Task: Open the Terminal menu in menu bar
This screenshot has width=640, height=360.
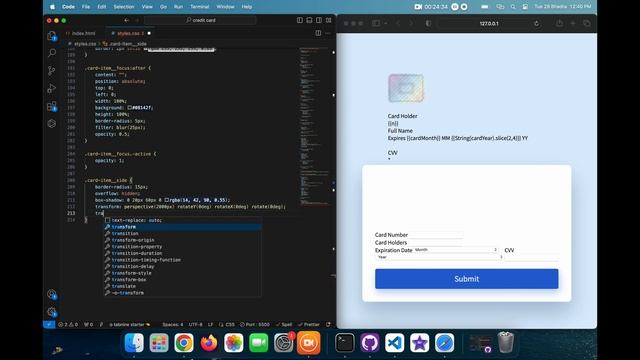Action: 200,7
